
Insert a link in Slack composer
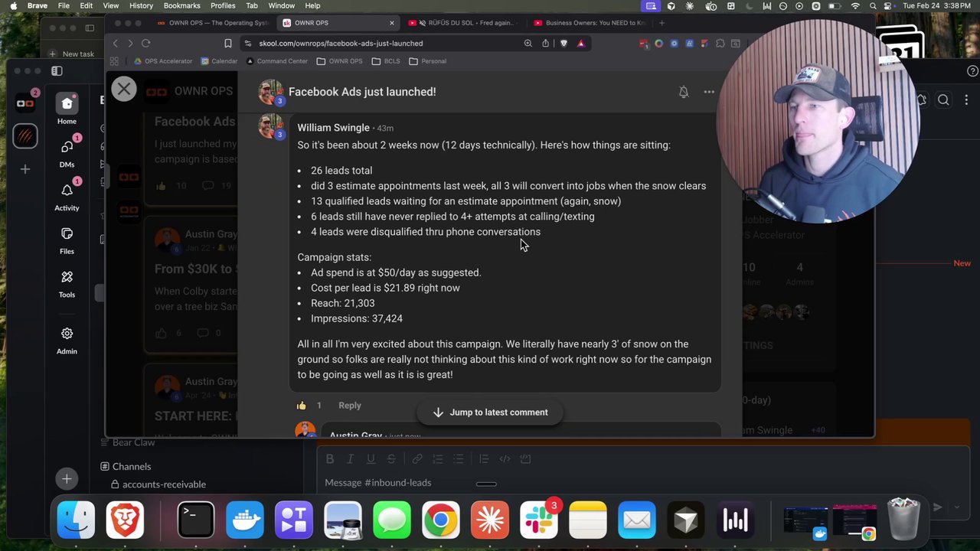click(417, 459)
